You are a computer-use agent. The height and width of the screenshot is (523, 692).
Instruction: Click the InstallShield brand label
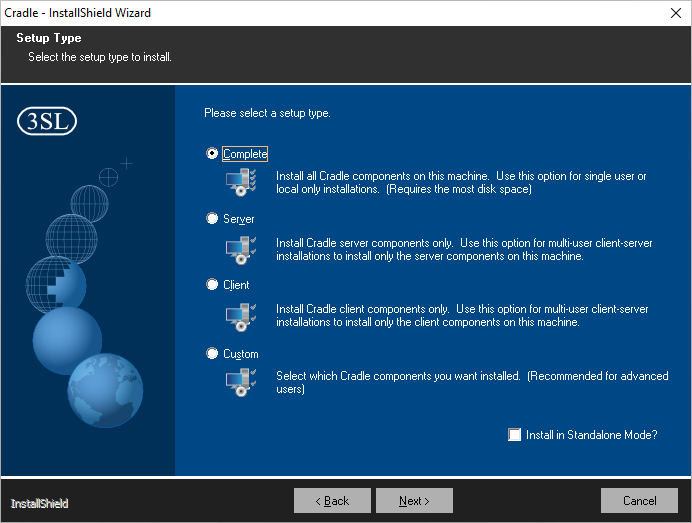(39, 504)
